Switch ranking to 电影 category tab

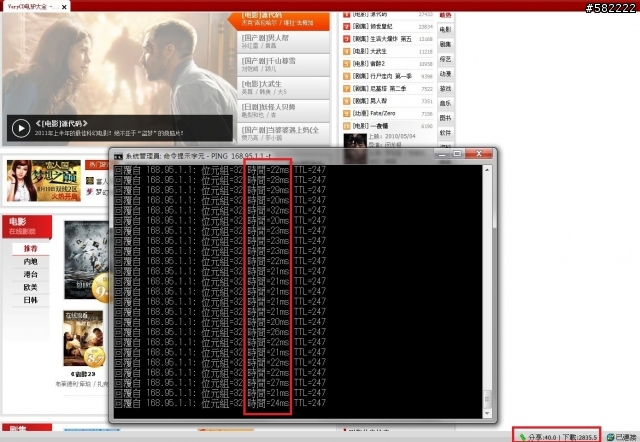coord(445,30)
